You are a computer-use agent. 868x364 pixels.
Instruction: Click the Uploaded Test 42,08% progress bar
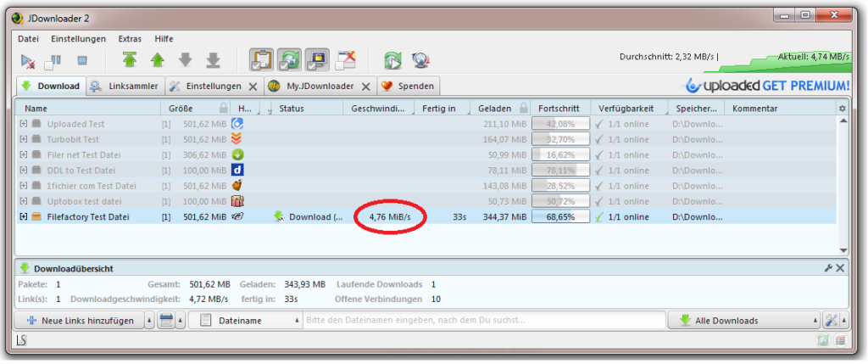pyautogui.click(x=561, y=124)
